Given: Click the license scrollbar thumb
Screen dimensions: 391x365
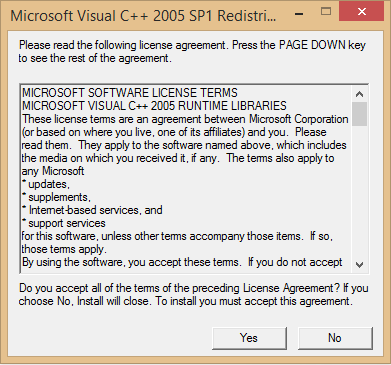Looking at the screenshot, I should point(359,114).
